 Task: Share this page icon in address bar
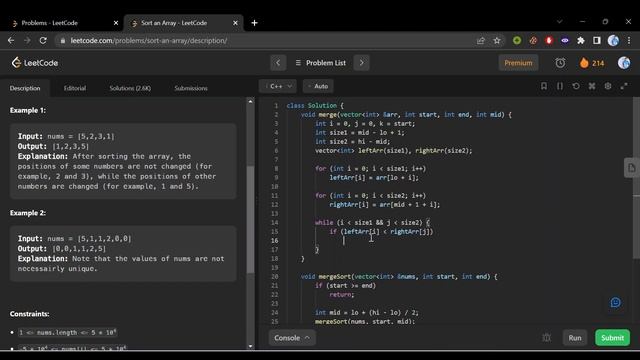(481, 40)
